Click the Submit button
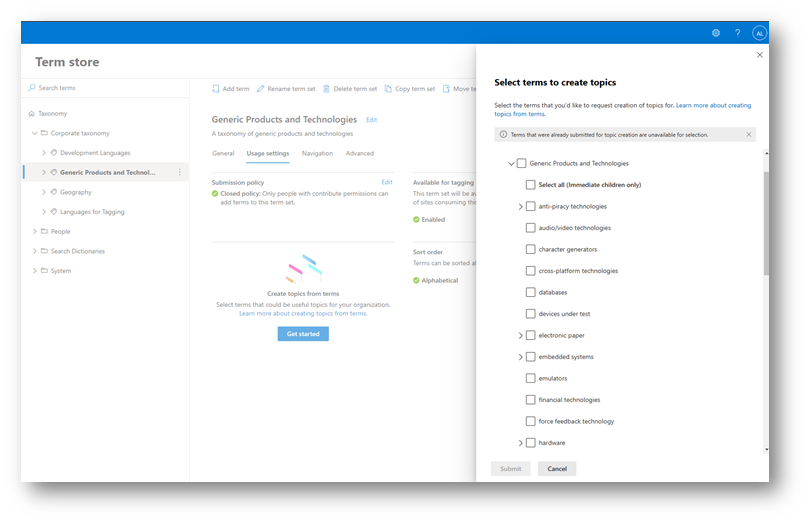Image resolution: width=811 pixels, height=524 pixels. 510,469
